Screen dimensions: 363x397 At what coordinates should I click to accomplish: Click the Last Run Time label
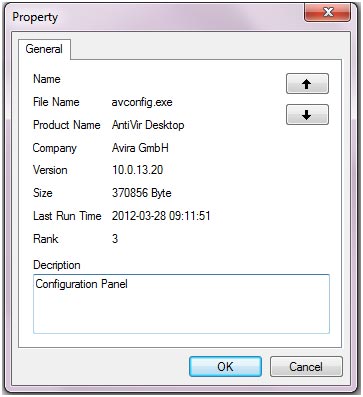(x=67, y=216)
